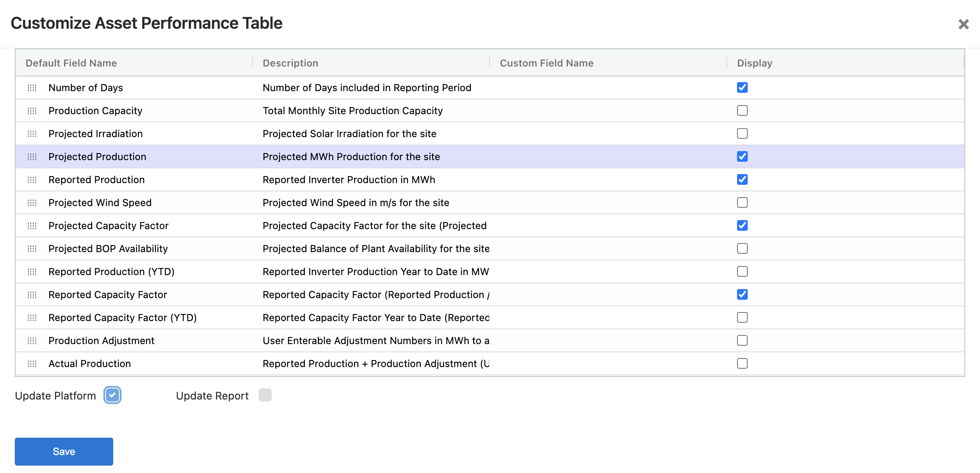Close the Customize Asset Performance dialog
The height and width of the screenshot is (473, 980).
pyautogui.click(x=963, y=25)
